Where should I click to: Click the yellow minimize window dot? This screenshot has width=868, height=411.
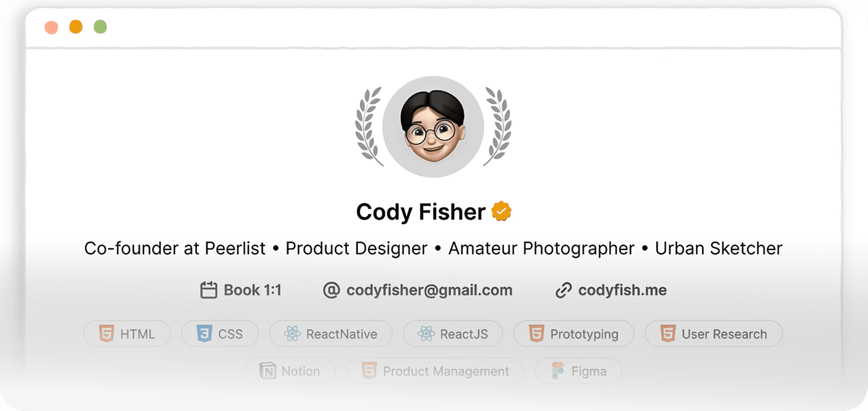pos(76,27)
